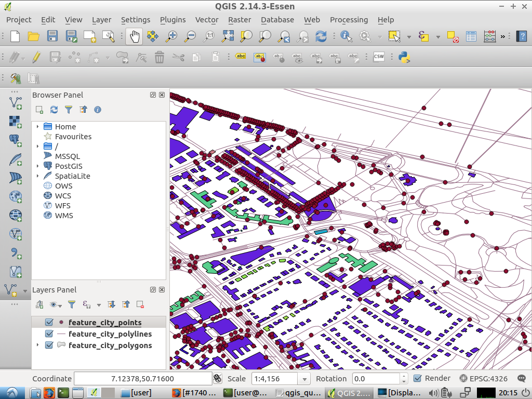Screen dimensions: 532x399
Task: Expand the PostGIS node
Action: click(x=37, y=166)
